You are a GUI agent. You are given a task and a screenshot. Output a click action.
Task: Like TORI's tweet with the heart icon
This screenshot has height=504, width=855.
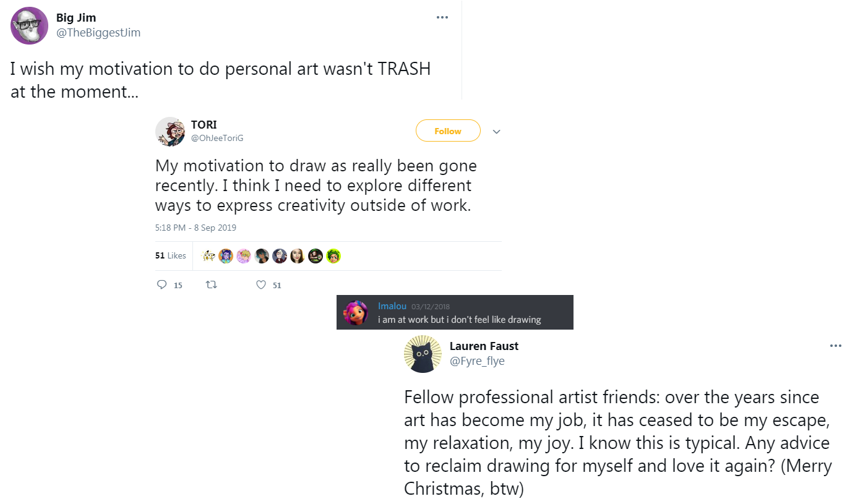point(261,285)
